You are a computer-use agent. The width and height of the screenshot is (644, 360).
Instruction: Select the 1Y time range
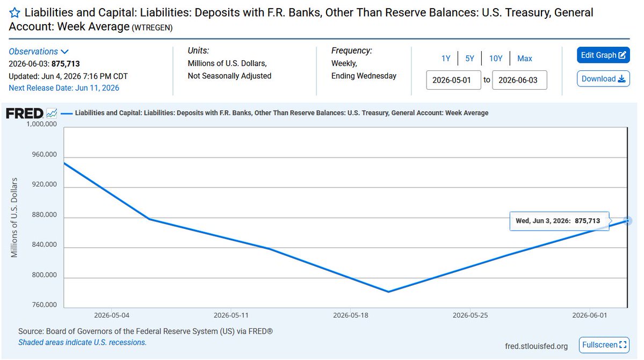(446, 59)
